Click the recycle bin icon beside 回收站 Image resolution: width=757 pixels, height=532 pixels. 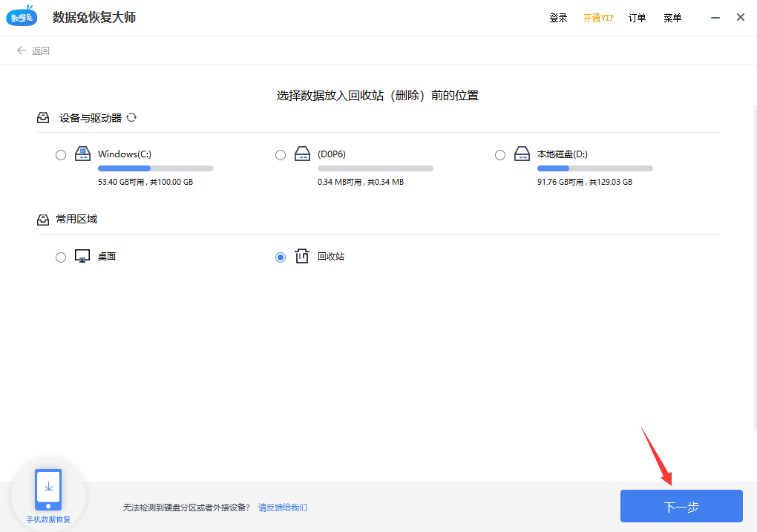(x=302, y=255)
